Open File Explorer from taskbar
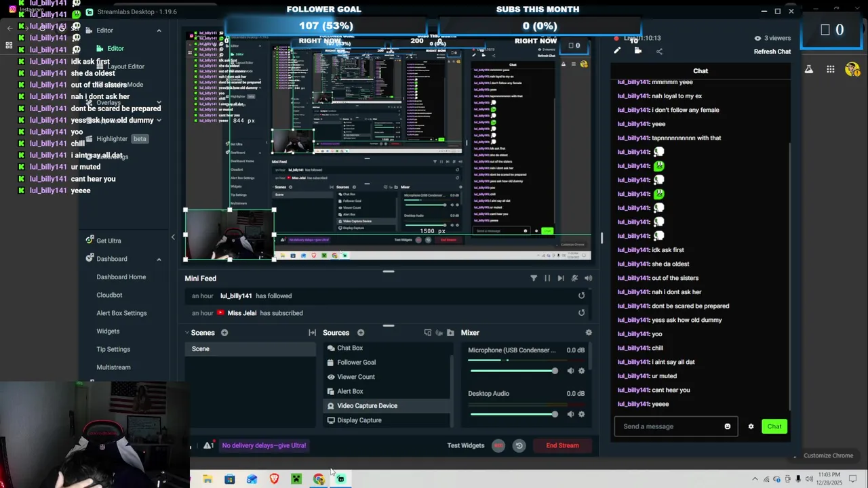 pyautogui.click(x=208, y=479)
